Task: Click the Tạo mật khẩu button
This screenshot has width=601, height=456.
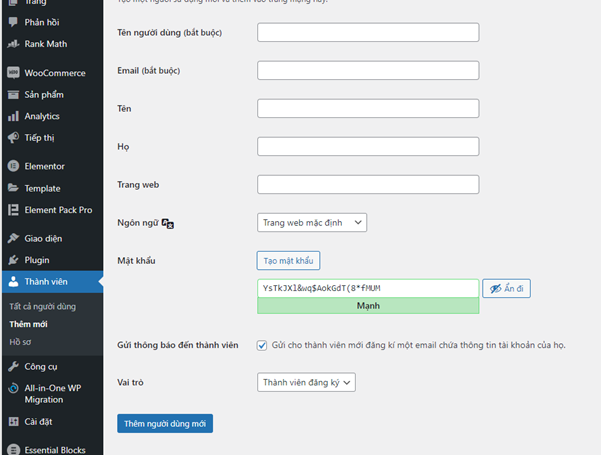Action: tap(288, 261)
